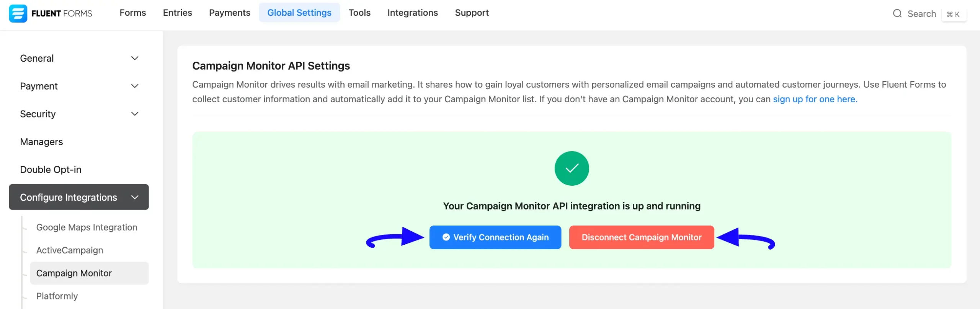Expand the Security section chevron
980x309 pixels.
click(135, 114)
